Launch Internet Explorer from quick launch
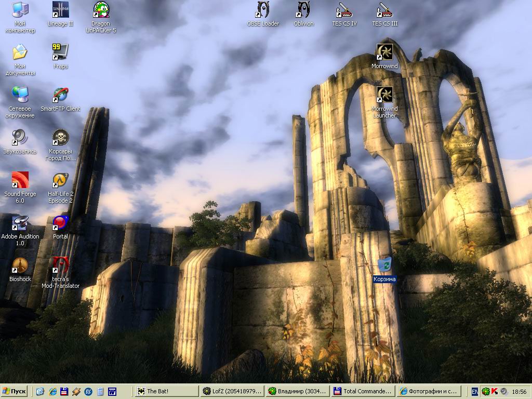Image resolution: width=532 pixels, height=399 pixels. point(52,392)
